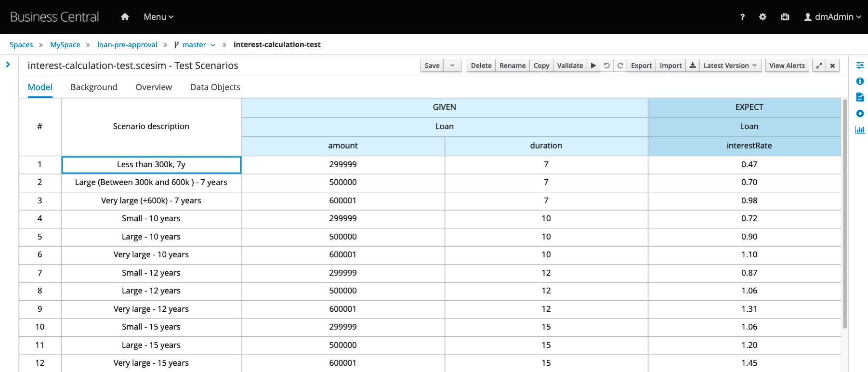Go to loan-pre-approval breadcrumb link
Image resolution: width=868 pixels, height=372 pixels.
click(x=127, y=45)
